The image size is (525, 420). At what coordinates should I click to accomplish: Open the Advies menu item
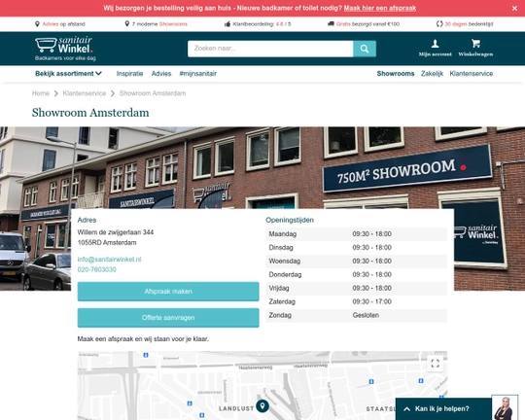click(x=161, y=74)
